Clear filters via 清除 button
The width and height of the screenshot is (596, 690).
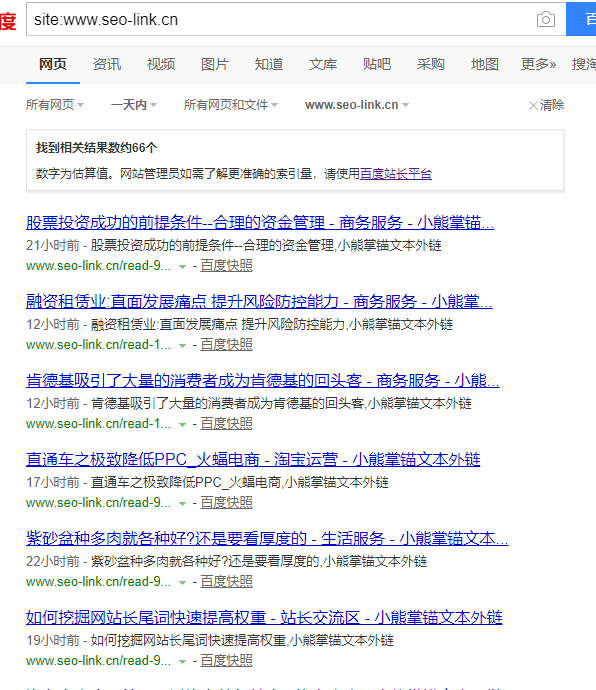(x=546, y=105)
